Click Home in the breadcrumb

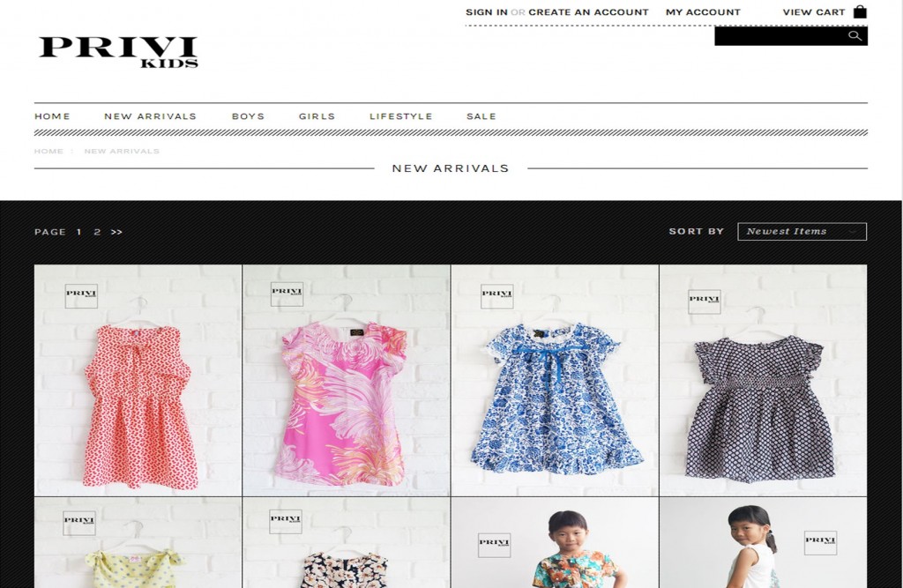[x=49, y=152]
